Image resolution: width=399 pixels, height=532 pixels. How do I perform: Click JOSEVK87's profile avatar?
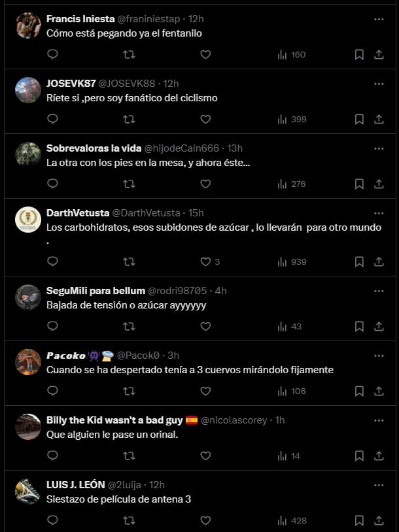click(x=28, y=90)
